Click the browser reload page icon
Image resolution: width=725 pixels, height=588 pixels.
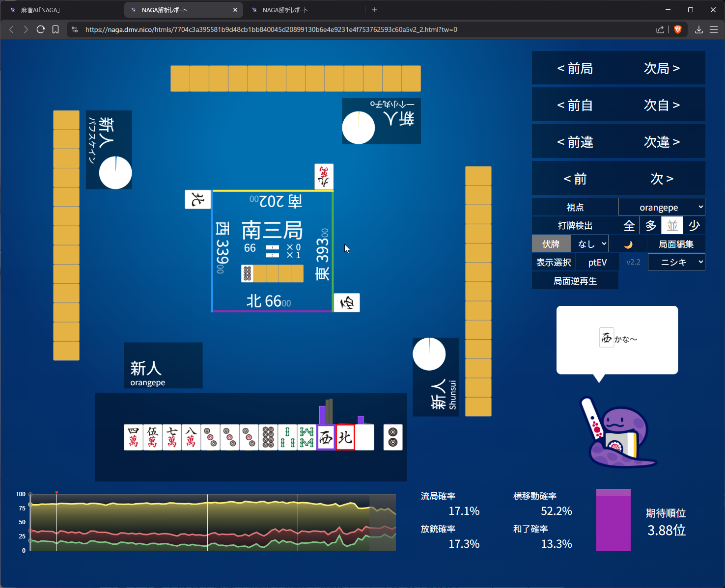coord(41,29)
